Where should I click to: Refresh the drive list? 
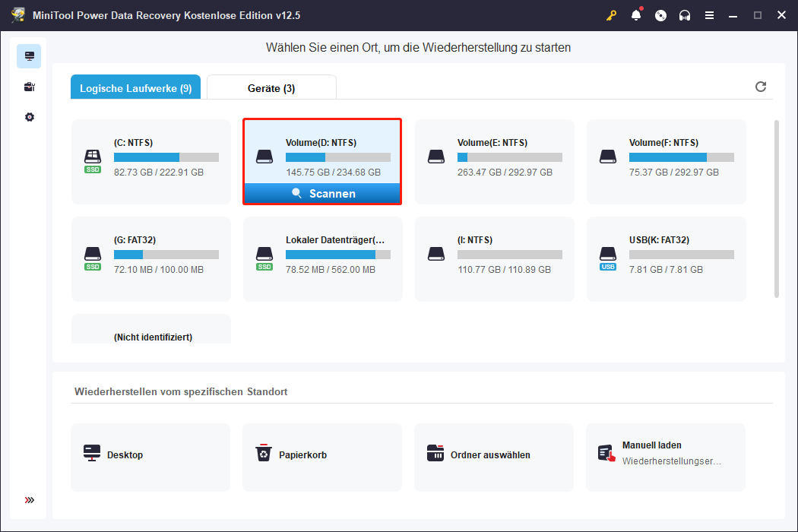coord(760,87)
